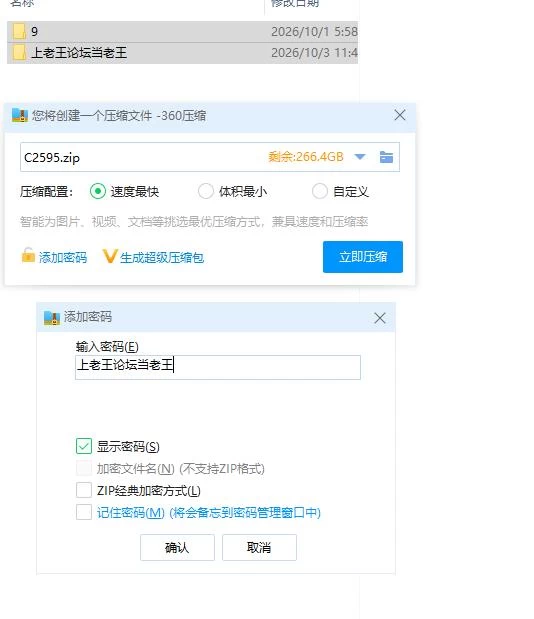Select the folder named 9

click(182, 32)
